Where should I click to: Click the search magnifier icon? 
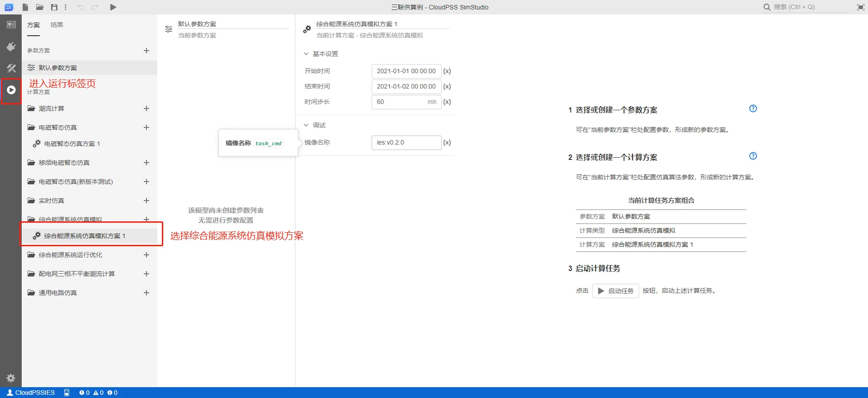click(767, 7)
